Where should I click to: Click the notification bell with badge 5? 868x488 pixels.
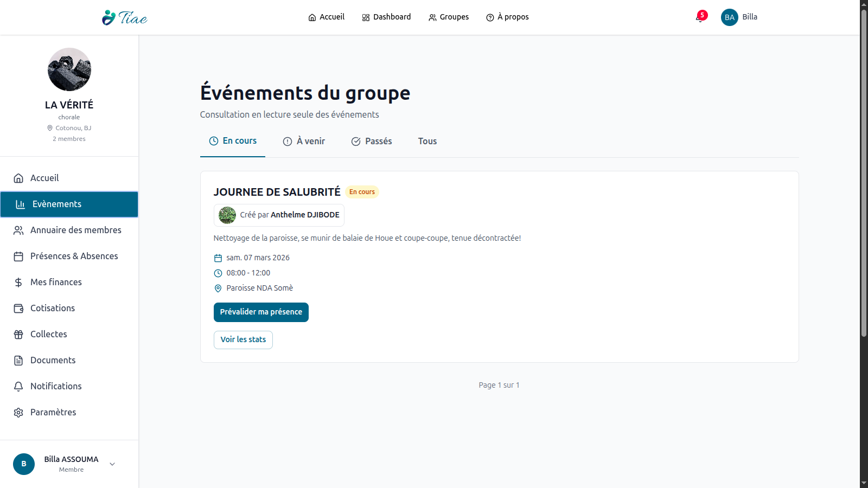click(700, 17)
